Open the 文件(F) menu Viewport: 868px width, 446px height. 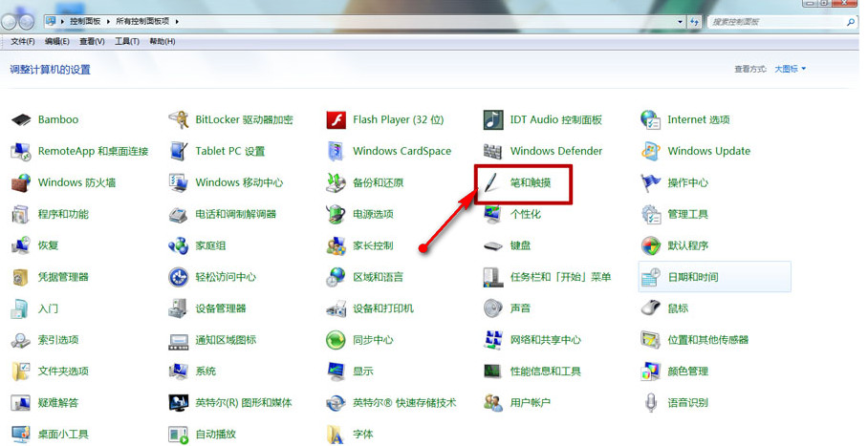click(x=23, y=42)
